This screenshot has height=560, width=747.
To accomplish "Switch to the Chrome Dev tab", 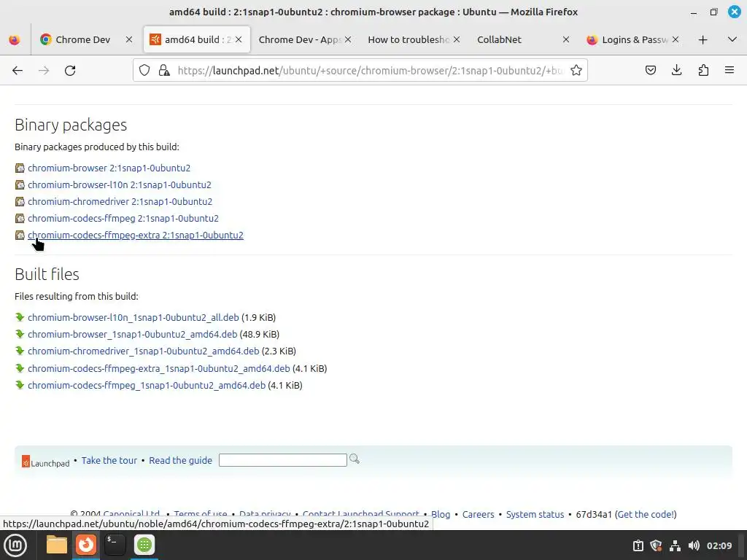I will click(82, 39).
